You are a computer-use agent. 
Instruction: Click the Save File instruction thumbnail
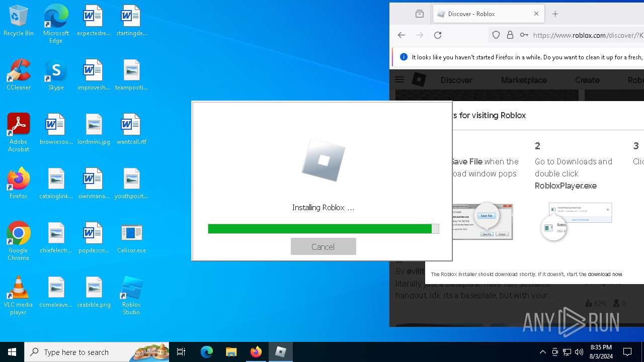(x=482, y=221)
